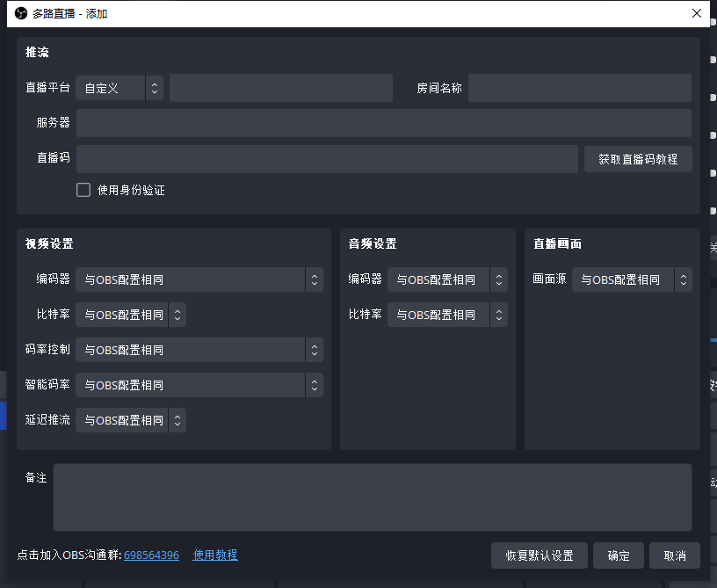The width and height of the screenshot is (717, 588).
Task: Click the 获取直播码教程 button
Action: click(638, 159)
